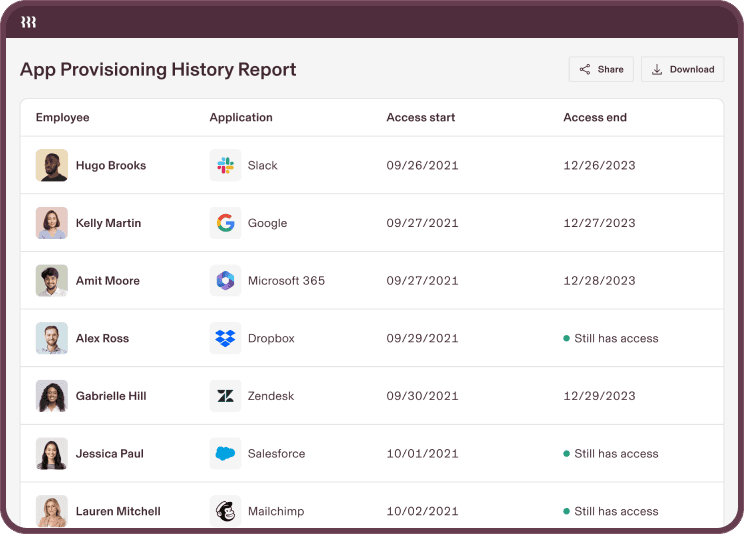Select the Mailchimp app icon

pos(226,511)
